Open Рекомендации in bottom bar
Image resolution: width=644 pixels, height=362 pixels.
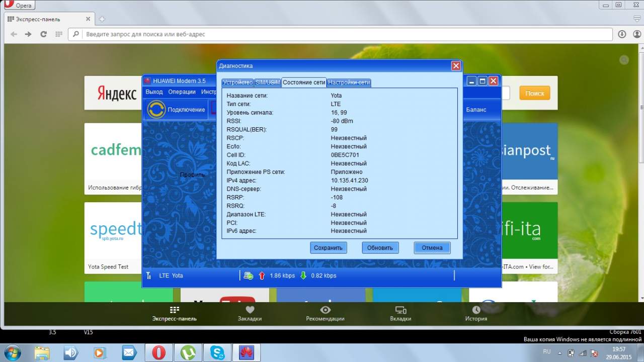pos(325,314)
